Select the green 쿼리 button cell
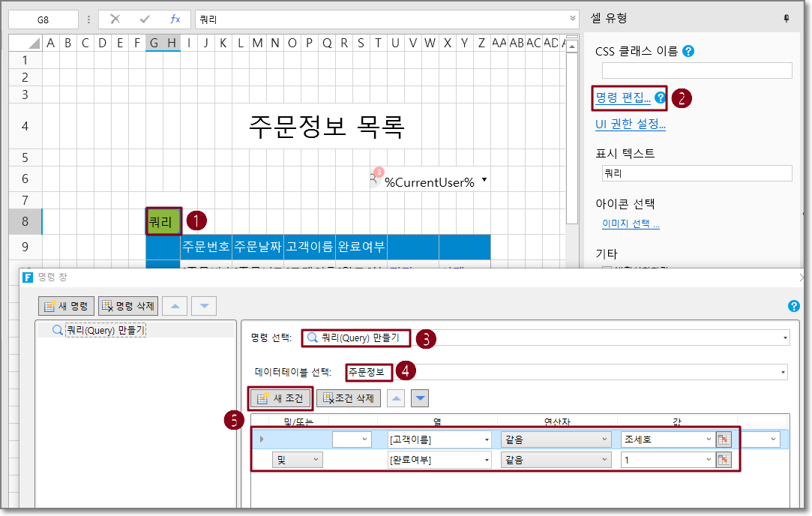 click(163, 221)
